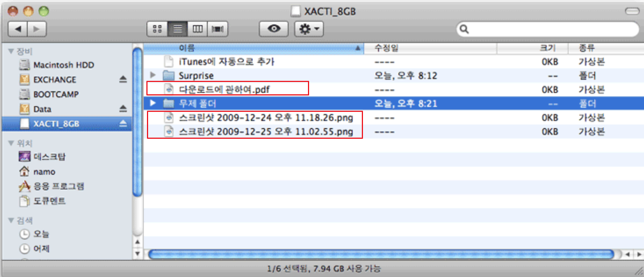Sort by 수정일 column header
The image size is (644, 277).
click(430, 49)
